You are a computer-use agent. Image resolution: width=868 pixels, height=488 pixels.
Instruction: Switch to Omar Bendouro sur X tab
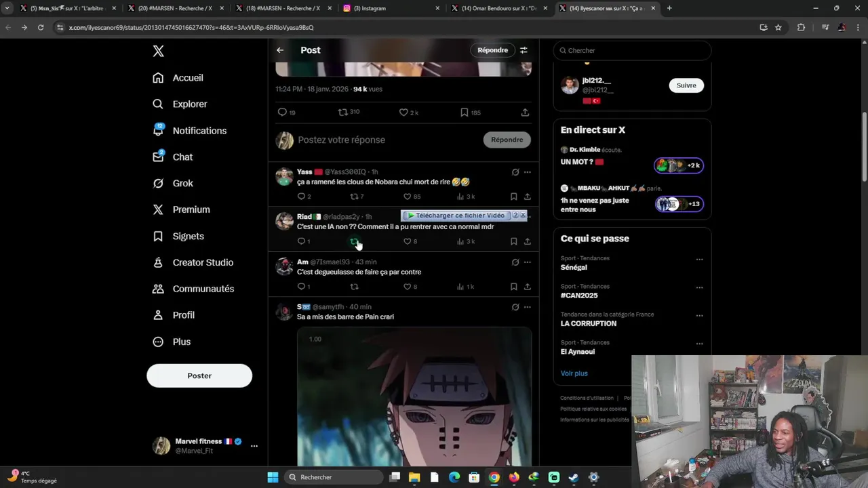[499, 8]
